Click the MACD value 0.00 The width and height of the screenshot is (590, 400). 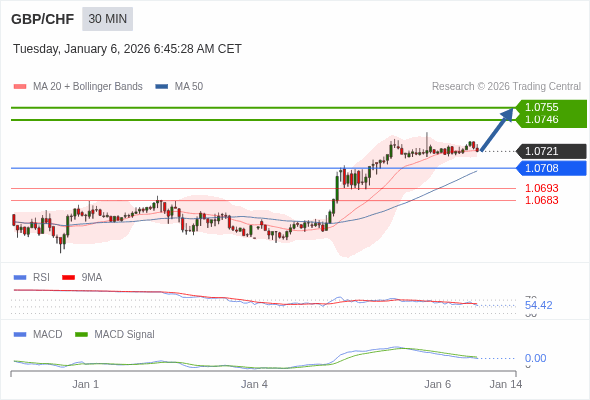535,358
